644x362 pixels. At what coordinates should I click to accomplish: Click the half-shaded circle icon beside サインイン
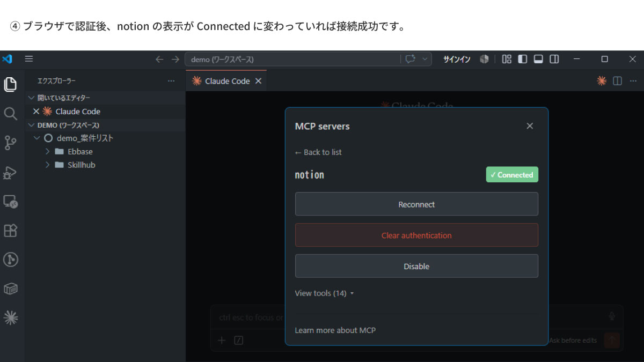click(x=484, y=59)
